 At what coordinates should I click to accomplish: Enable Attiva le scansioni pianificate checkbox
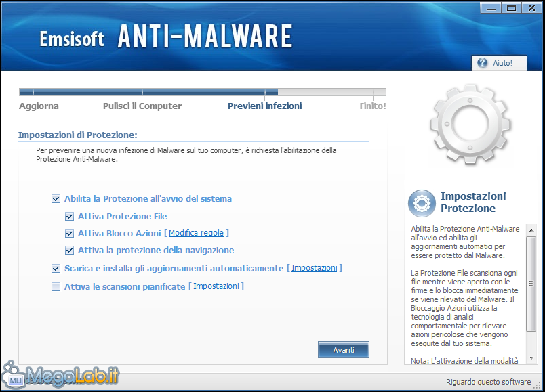[56, 287]
